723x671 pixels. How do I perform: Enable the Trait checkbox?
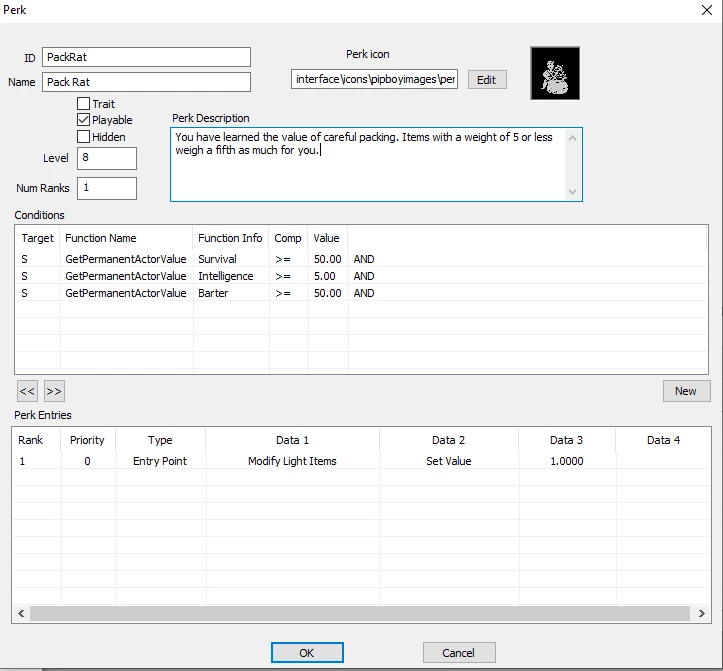(x=83, y=103)
